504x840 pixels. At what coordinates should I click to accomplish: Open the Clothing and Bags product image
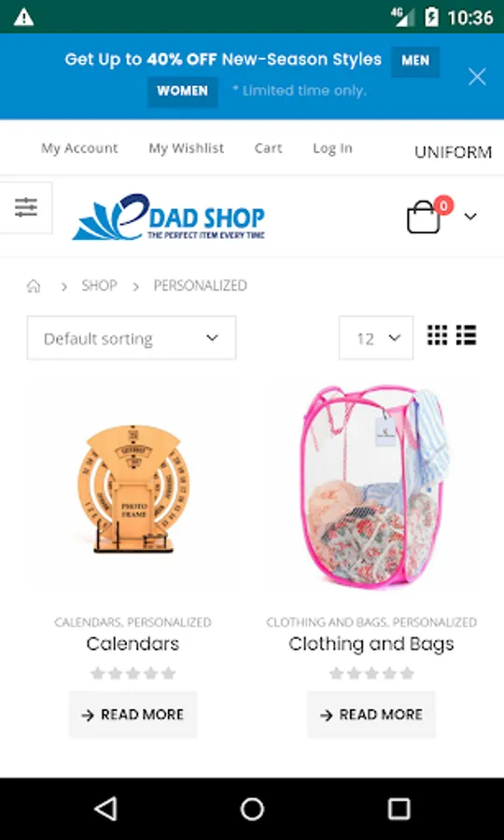371,487
